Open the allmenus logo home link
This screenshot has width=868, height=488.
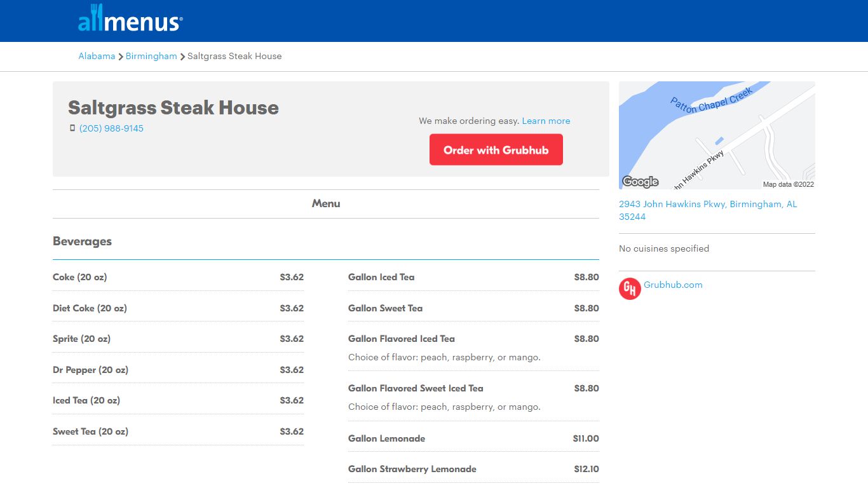(x=130, y=18)
